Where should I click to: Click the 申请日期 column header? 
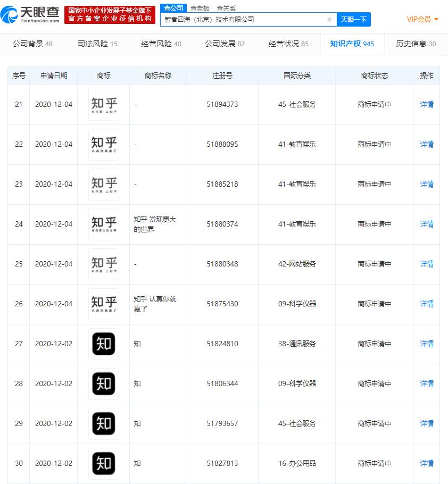[53, 76]
